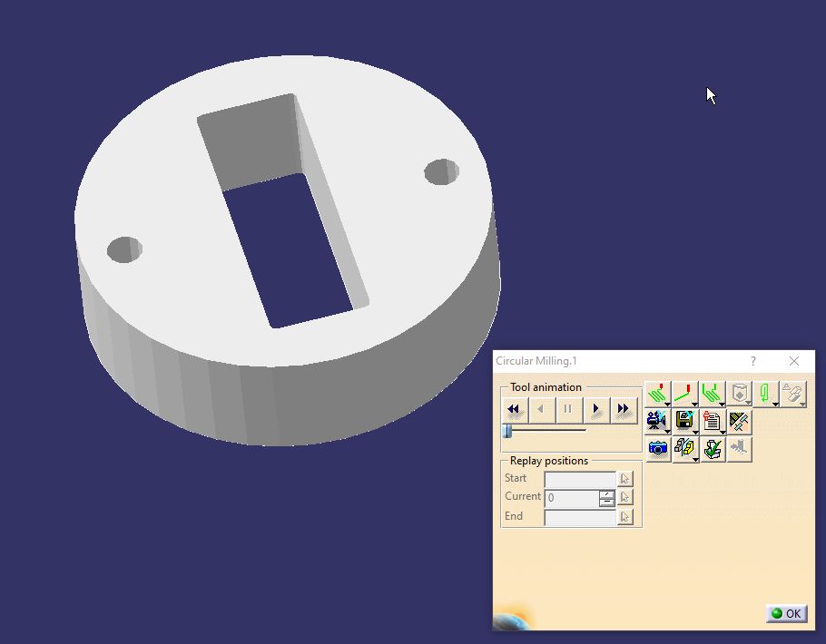Choose the green U-shaped tool path icon

[x=713, y=394]
